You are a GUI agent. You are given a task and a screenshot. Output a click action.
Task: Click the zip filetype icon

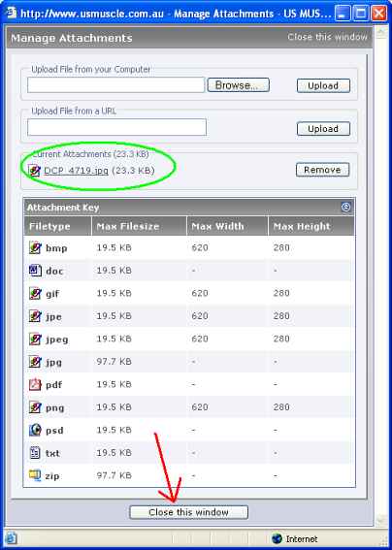[35, 475]
